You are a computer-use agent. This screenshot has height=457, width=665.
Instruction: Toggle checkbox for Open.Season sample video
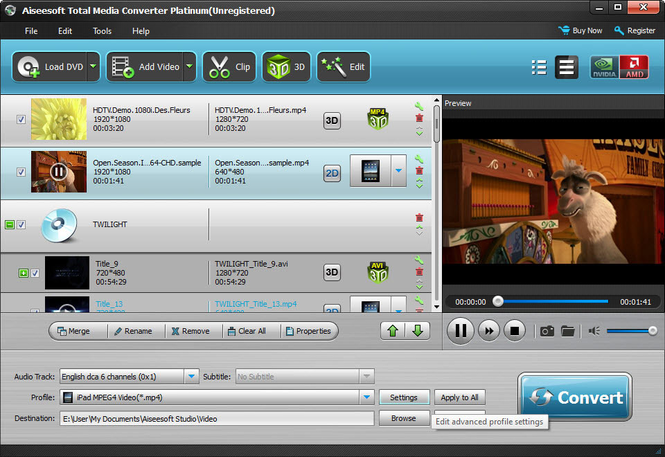click(22, 171)
